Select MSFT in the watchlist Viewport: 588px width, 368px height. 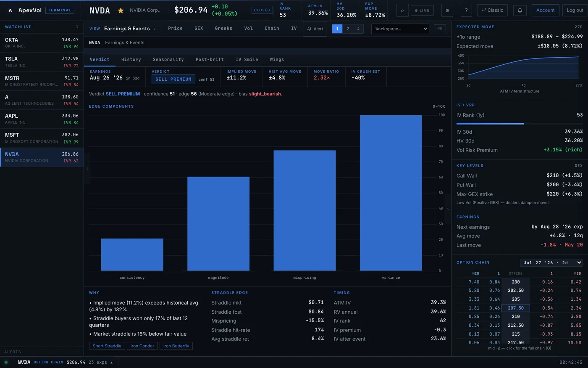point(42,138)
